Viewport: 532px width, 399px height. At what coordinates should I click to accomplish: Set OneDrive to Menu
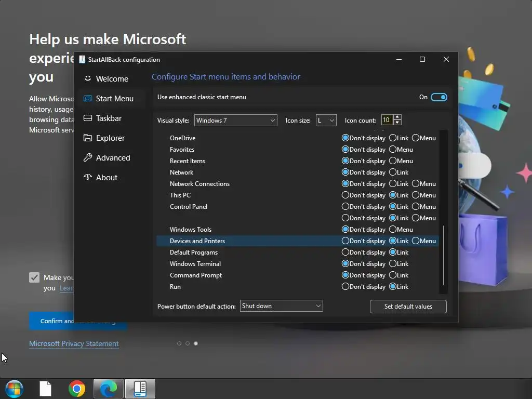point(424,138)
